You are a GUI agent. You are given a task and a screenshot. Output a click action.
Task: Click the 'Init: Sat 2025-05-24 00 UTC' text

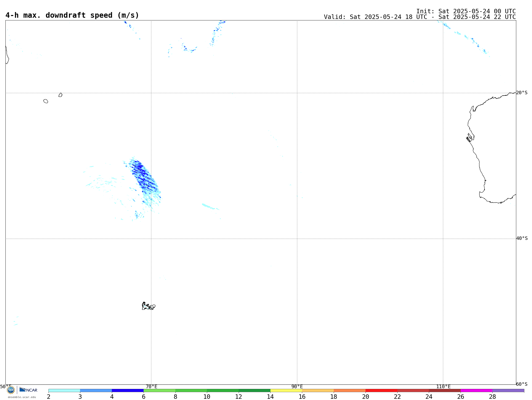466,11
